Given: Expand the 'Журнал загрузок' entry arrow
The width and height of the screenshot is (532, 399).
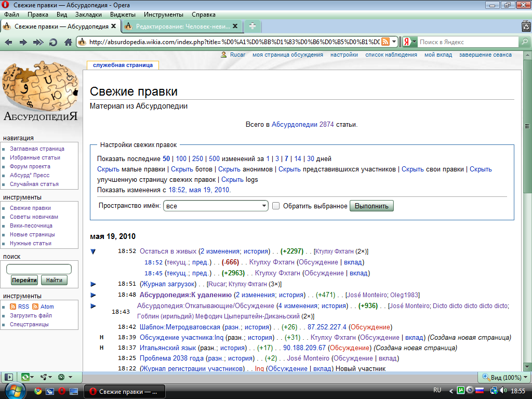Looking at the screenshot, I should pyautogui.click(x=94, y=284).
